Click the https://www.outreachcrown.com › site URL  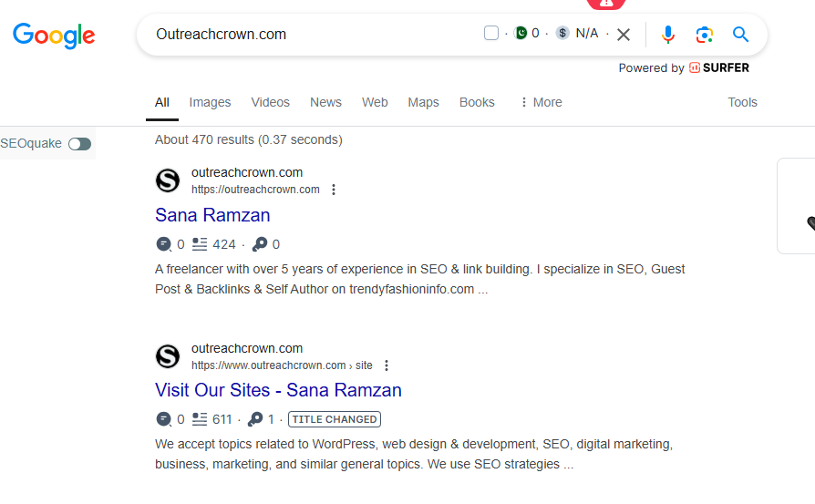point(282,365)
